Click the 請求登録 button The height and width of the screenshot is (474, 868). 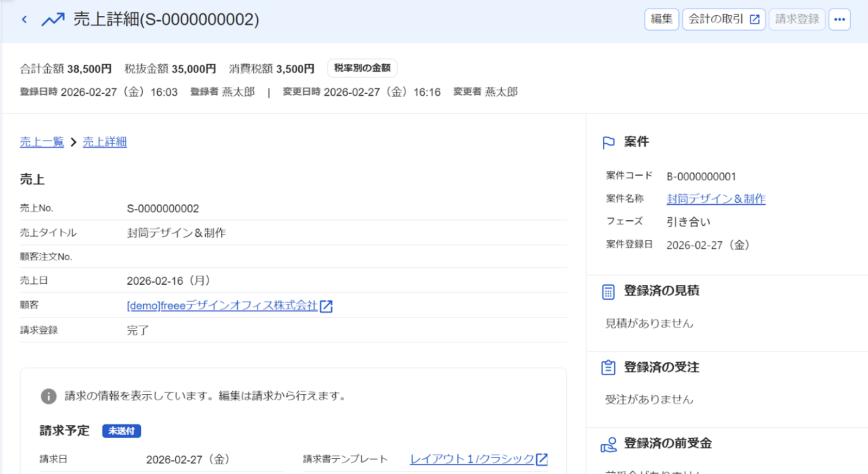coord(797,20)
